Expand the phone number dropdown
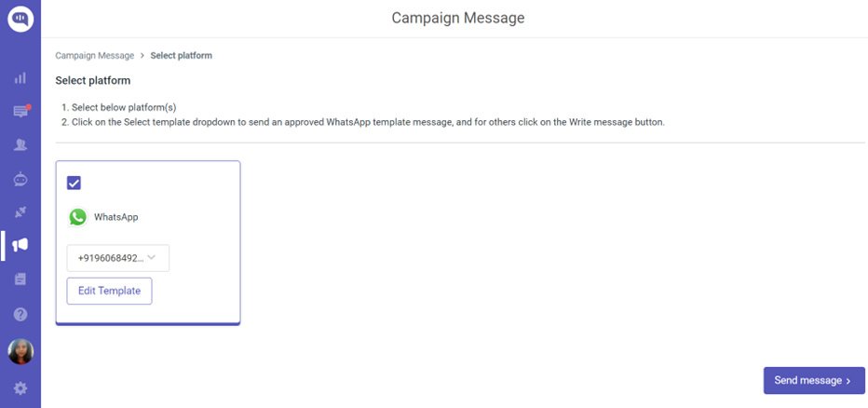The width and height of the screenshot is (868, 408). [x=118, y=258]
